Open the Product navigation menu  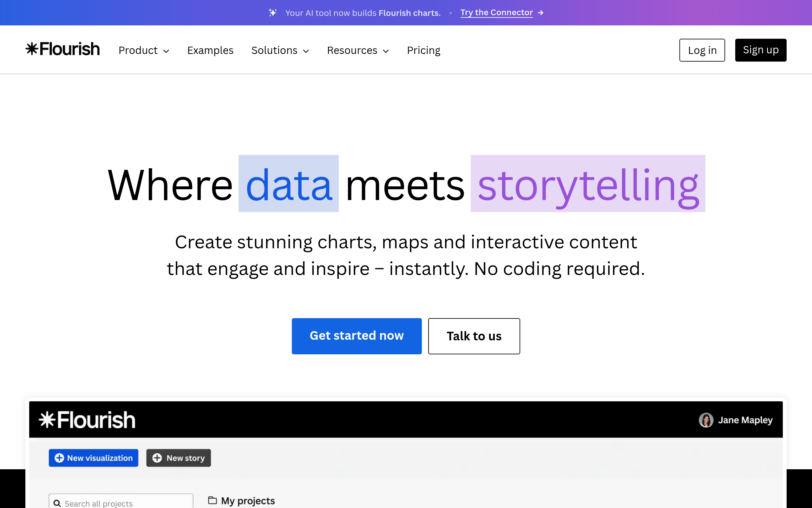[144, 50]
